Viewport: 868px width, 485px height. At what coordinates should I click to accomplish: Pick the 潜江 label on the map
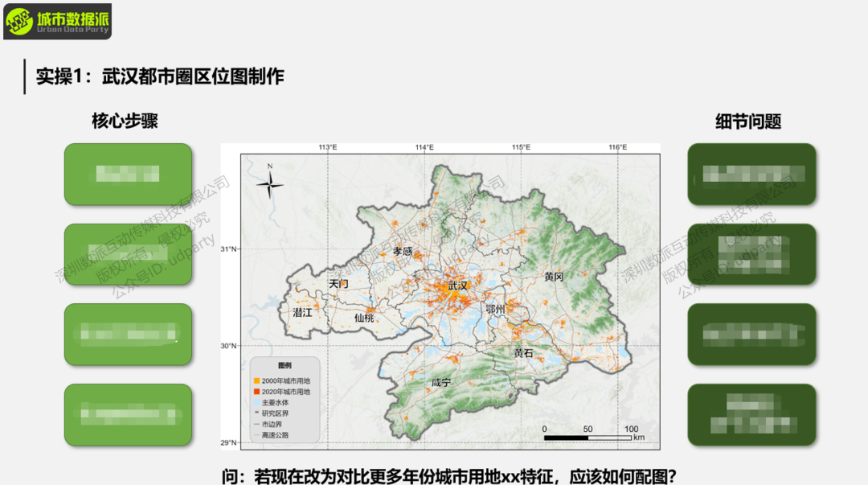pos(302,312)
